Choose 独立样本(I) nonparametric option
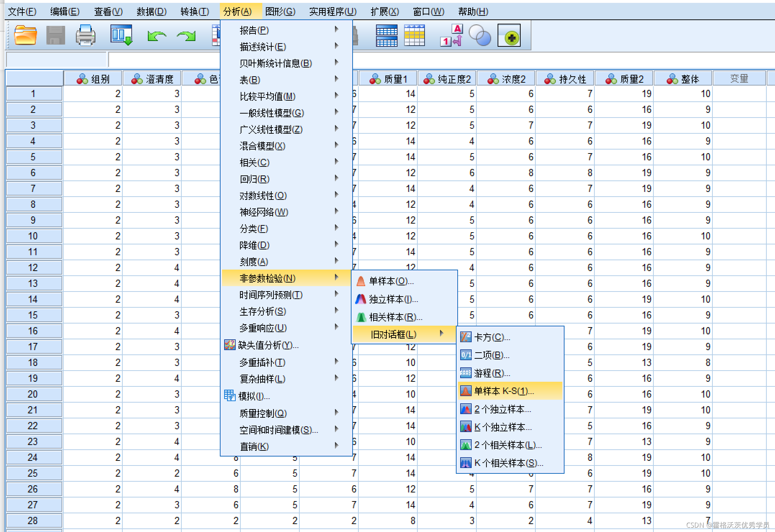This screenshot has height=532, width=775. 393,299
